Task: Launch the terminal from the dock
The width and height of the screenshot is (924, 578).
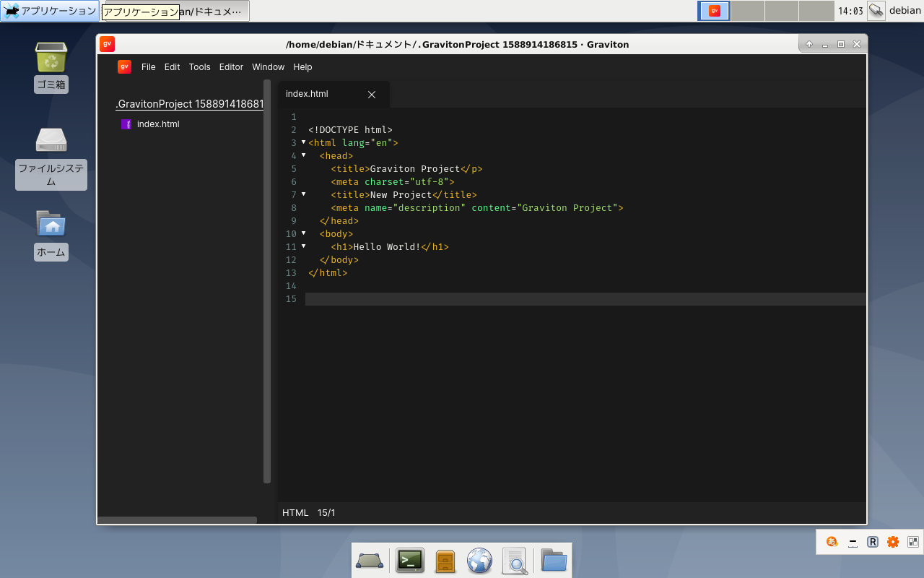Action: [410, 561]
